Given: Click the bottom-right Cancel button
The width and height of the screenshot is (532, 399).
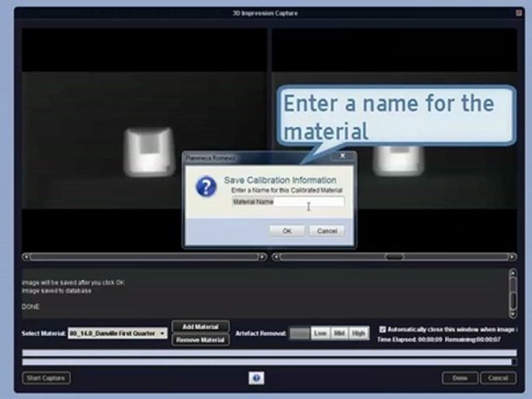Looking at the screenshot, I should [x=498, y=378].
